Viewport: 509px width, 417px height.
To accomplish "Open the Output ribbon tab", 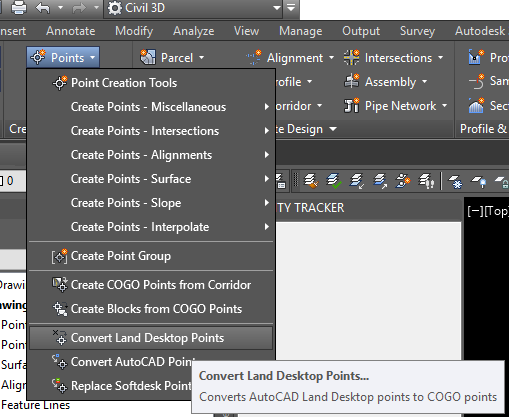I will click(x=361, y=31).
